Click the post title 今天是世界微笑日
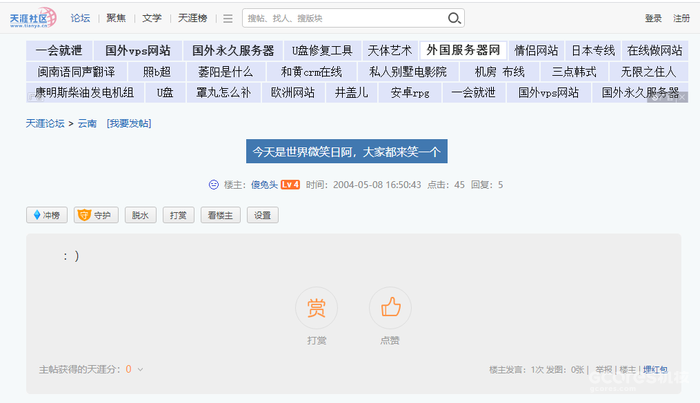Screen dimensions: 700x403 (347, 151)
